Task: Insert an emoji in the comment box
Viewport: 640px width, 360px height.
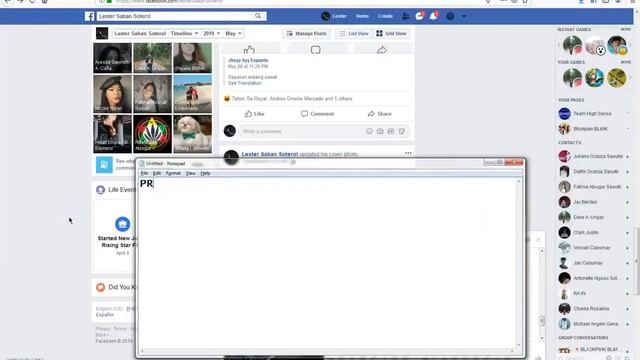Action: click(369, 131)
